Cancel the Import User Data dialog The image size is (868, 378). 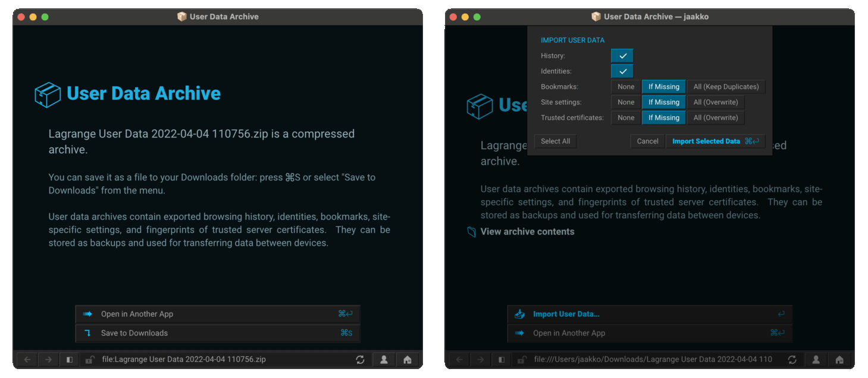(x=647, y=141)
